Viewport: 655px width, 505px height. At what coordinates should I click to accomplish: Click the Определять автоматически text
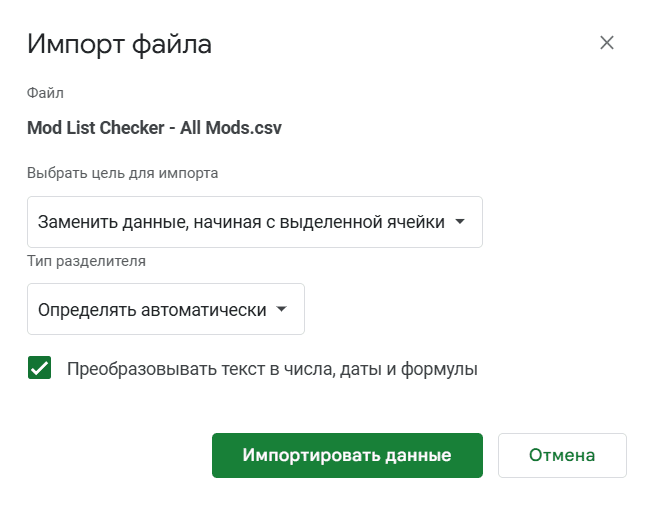(152, 310)
